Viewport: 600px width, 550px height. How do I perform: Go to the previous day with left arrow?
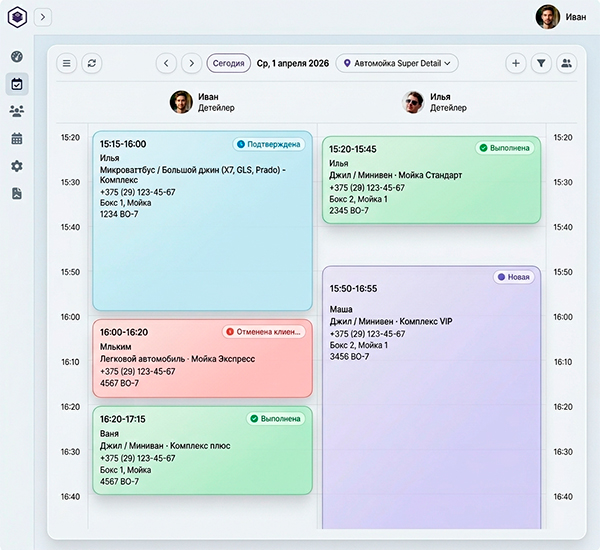(167, 63)
